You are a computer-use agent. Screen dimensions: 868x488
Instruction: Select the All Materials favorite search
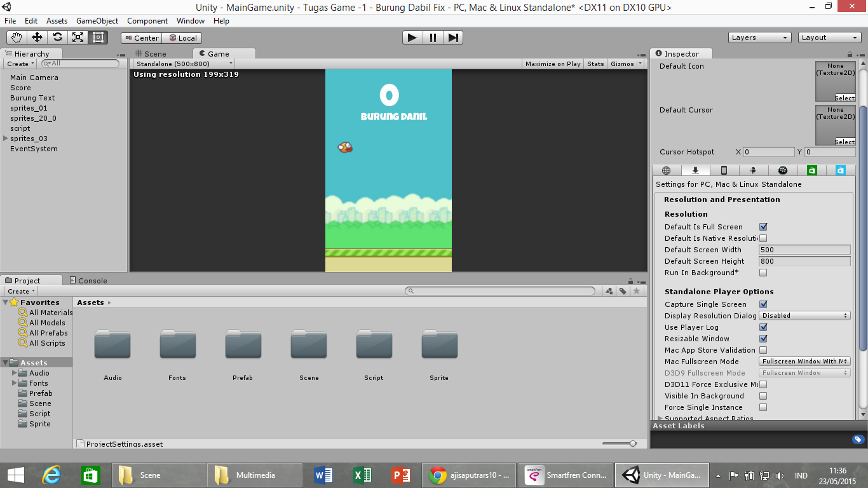tap(46, 313)
